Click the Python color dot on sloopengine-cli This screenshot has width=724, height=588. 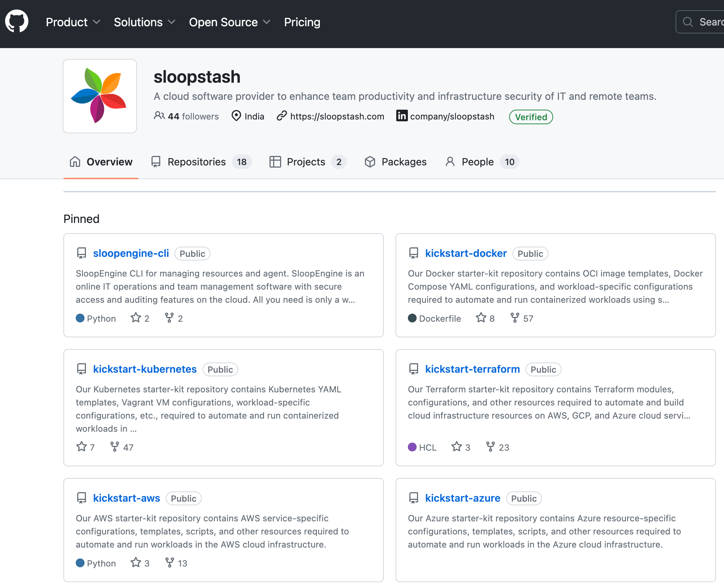pyautogui.click(x=80, y=318)
